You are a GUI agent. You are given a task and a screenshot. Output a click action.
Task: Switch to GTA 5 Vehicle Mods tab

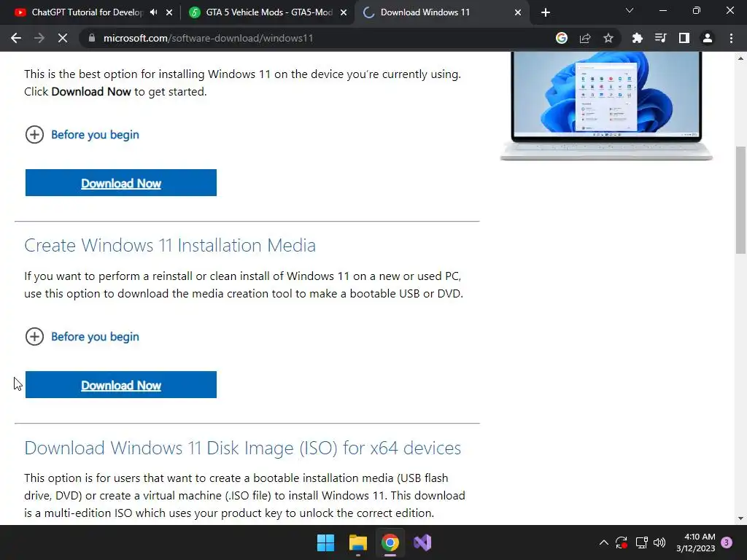tap(269, 12)
